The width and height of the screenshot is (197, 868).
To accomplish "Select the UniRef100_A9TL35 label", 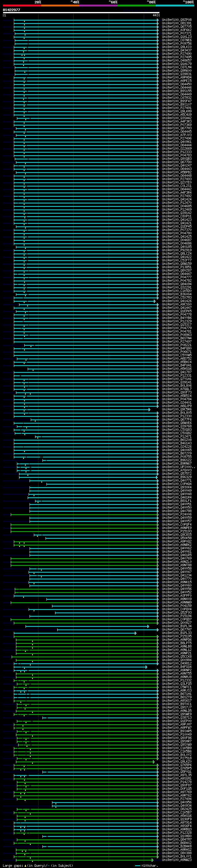I will [x=177, y=775].
